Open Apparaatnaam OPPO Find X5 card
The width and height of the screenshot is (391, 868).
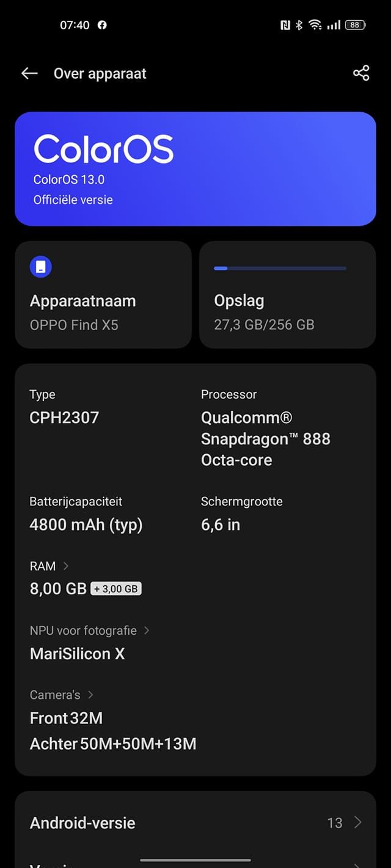pyautogui.click(x=103, y=295)
